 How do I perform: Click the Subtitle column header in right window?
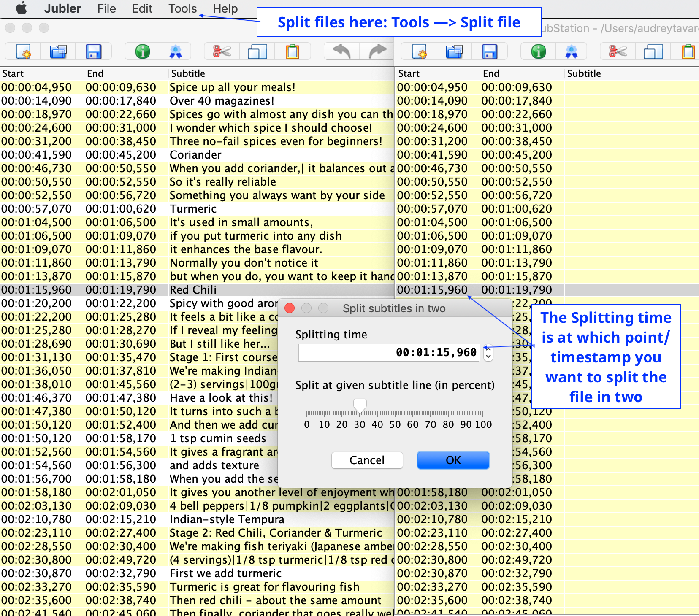point(632,73)
